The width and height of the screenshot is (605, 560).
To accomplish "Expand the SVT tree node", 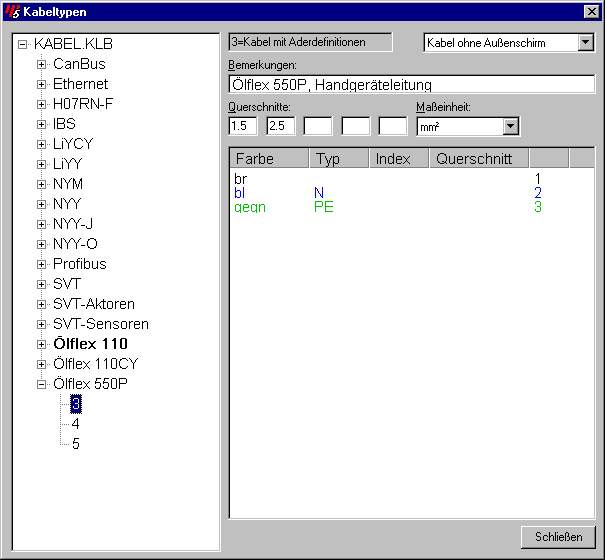I will click(x=41, y=284).
